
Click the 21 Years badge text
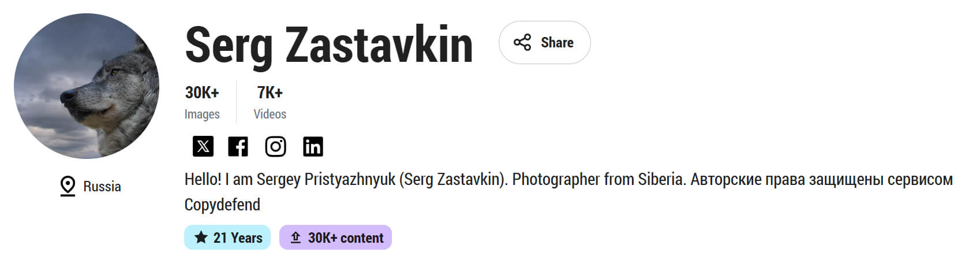point(238,238)
